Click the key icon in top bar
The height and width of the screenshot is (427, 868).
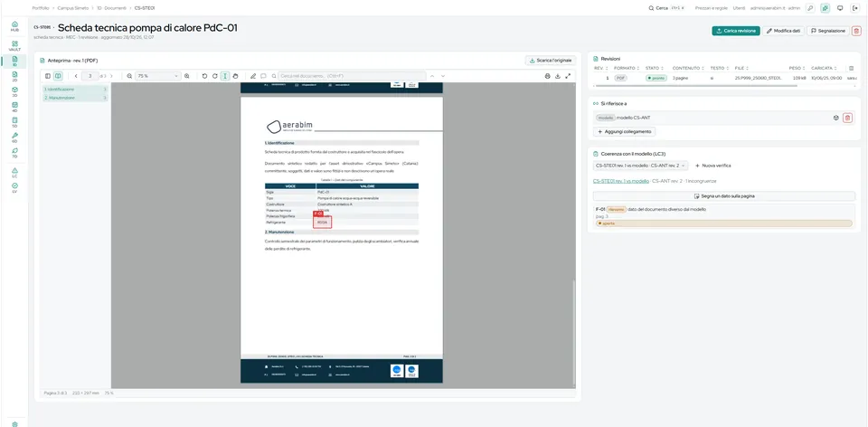(x=810, y=8)
